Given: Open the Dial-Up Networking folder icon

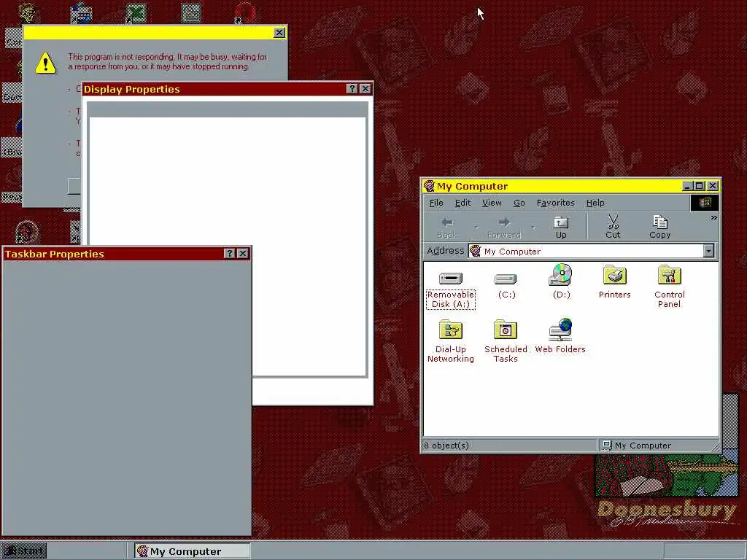Looking at the screenshot, I should (x=450, y=330).
